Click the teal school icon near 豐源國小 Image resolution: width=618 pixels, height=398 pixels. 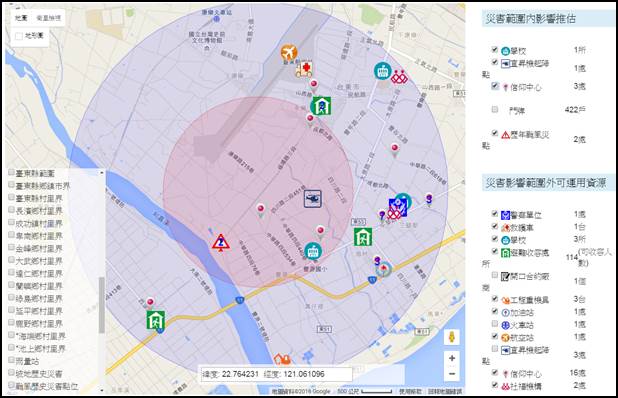[x=313, y=251]
